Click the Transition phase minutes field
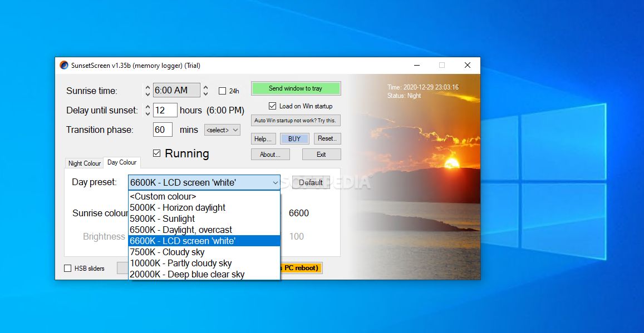 coord(163,130)
